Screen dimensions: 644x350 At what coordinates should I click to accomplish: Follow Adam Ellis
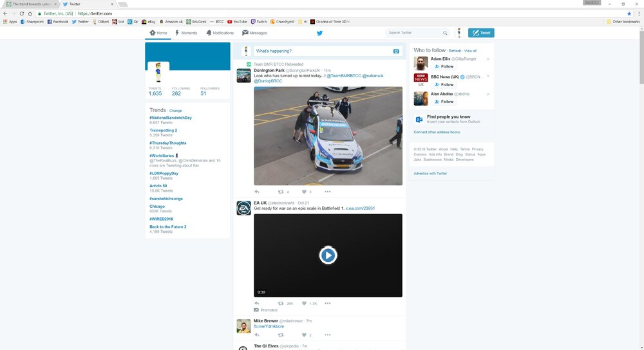[x=444, y=66]
